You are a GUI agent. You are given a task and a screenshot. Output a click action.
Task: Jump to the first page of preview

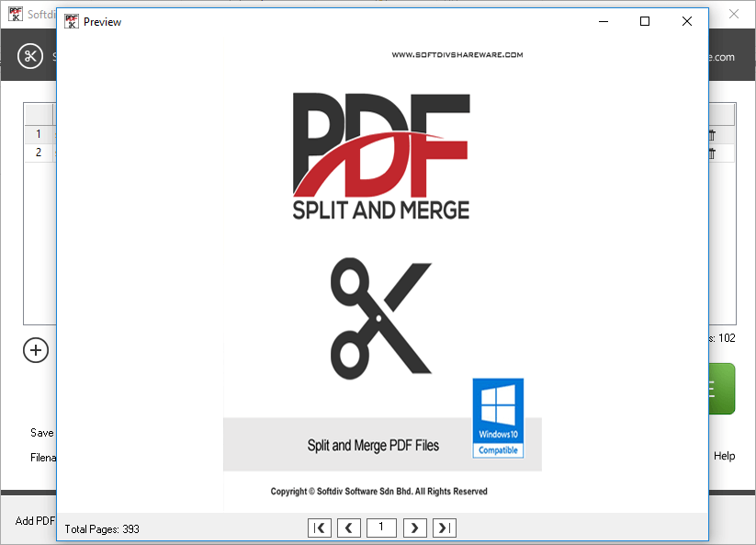coord(320,528)
